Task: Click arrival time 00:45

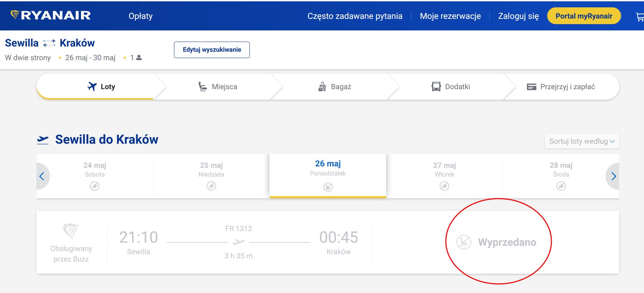Action: [339, 237]
